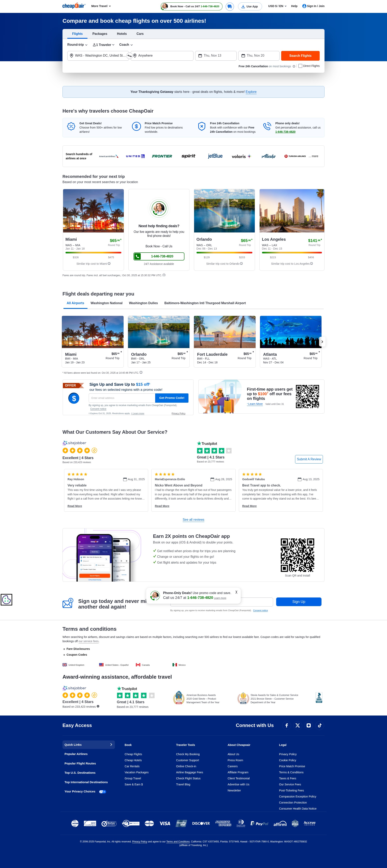The height and width of the screenshot is (868, 387).
Task: Click Submit A Review button
Action: click(309, 459)
